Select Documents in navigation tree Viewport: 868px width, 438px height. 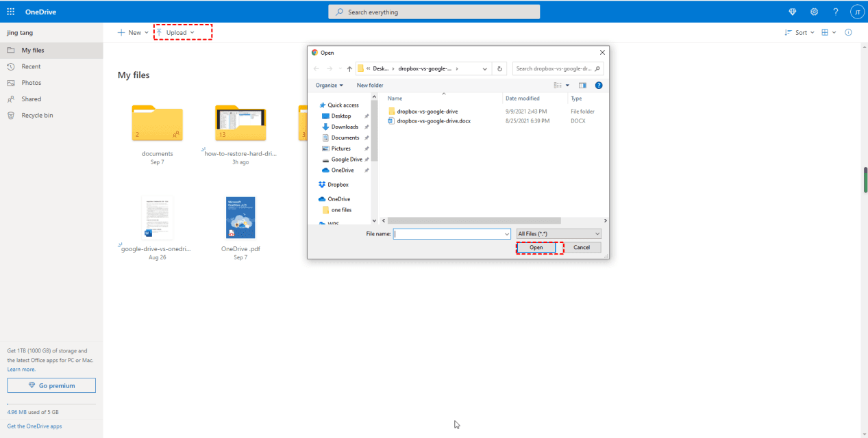tap(345, 138)
